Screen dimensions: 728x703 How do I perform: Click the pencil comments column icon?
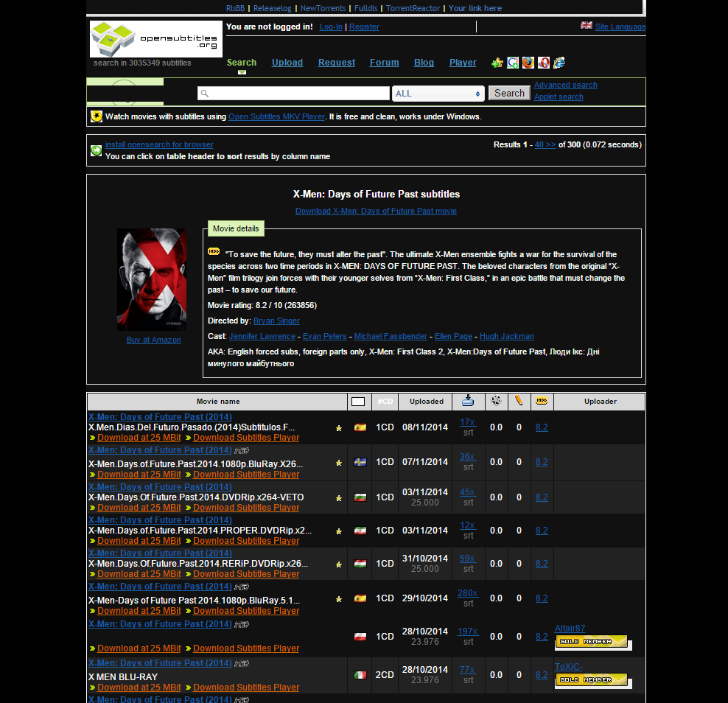[519, 401]
